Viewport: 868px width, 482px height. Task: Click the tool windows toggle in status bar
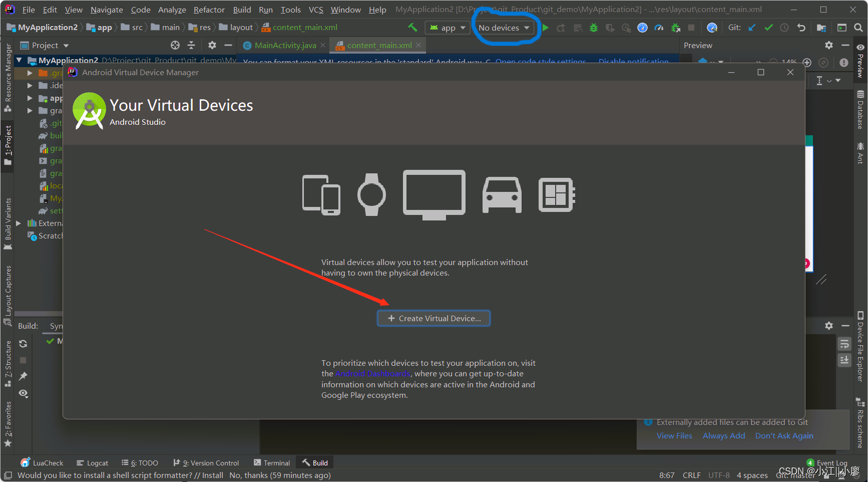tap(8, 475)
